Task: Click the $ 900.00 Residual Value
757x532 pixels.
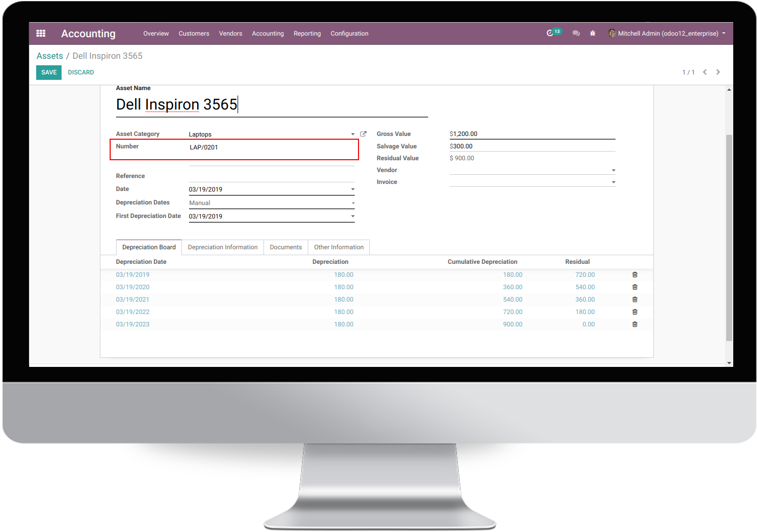Action: point(462,158)
